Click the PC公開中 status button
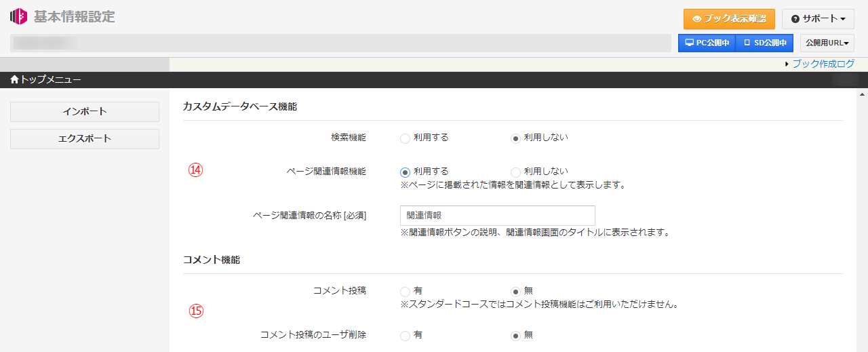 (707, 43)
